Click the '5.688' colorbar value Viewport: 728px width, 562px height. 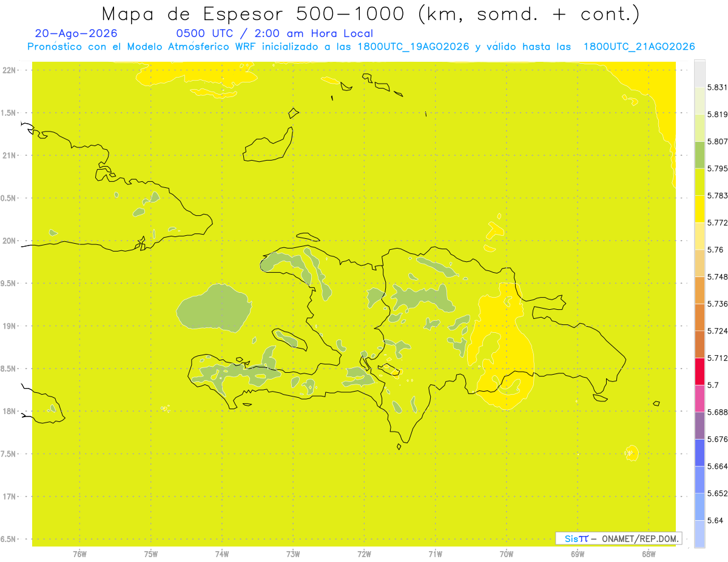[717, 412]
